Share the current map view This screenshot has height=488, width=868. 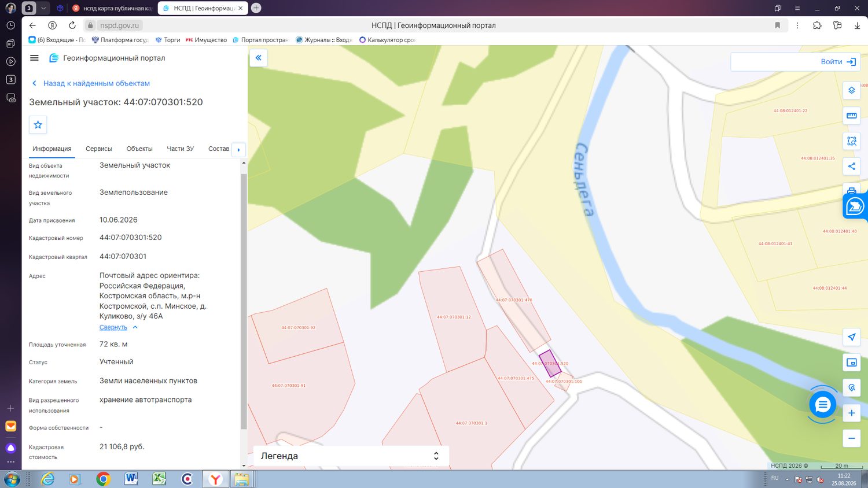click(851, 167)
